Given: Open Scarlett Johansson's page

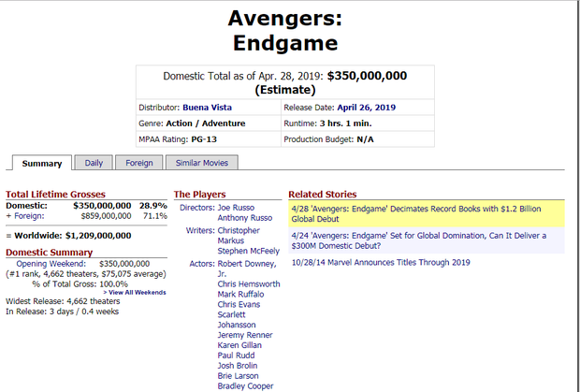Looking at the screenshot, I should (237, 320).
